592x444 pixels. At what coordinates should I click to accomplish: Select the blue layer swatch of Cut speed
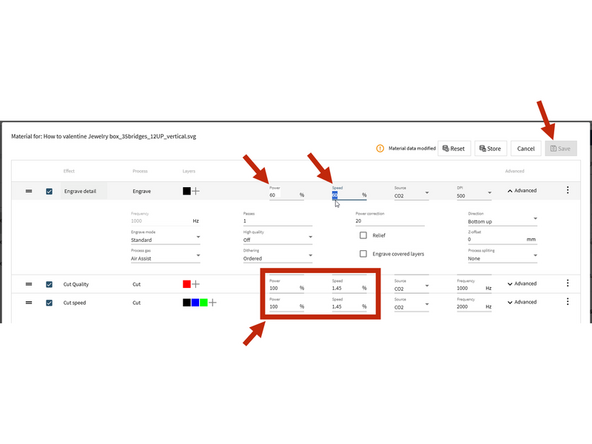(x=195, y=302)
